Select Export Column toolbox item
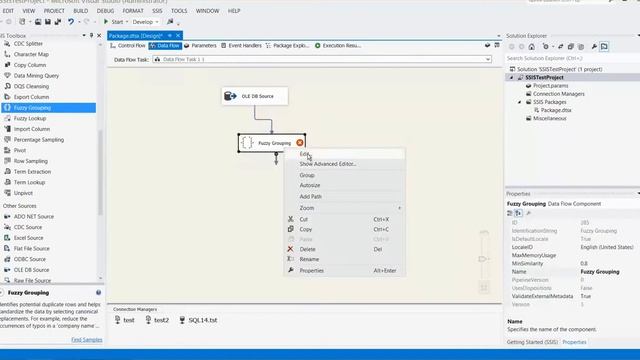This screenshot has height=360, width=640. click(x=31, y=97)
